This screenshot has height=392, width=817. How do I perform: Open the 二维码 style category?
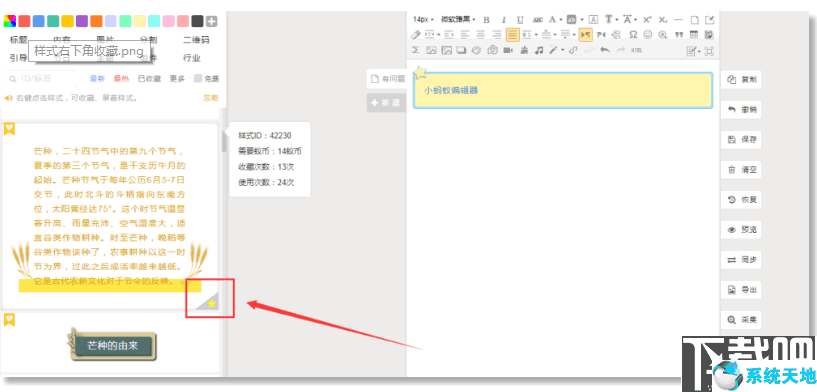click(x=196, y=40)
